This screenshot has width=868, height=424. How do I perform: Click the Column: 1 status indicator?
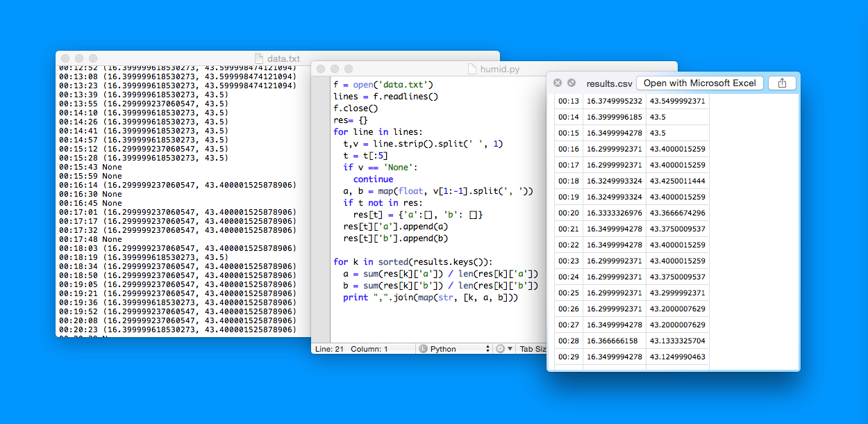point(369,349)
